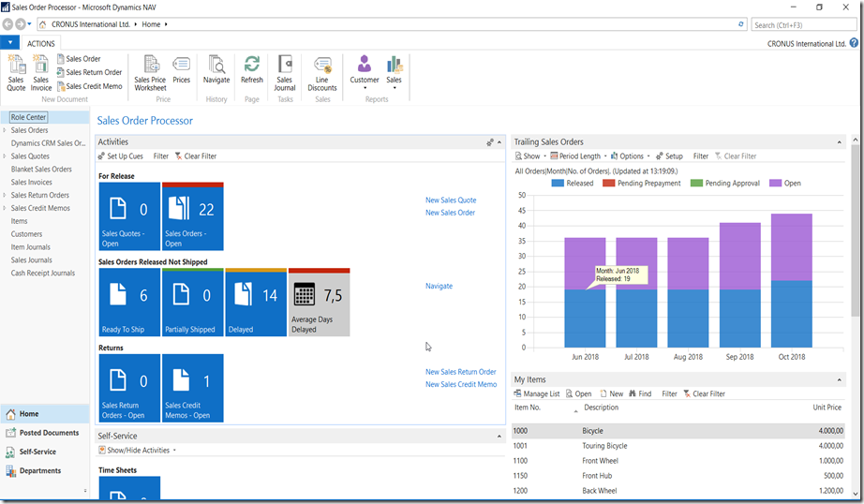Expand the Sales Orders navigation item

click(x=5, y=130)
